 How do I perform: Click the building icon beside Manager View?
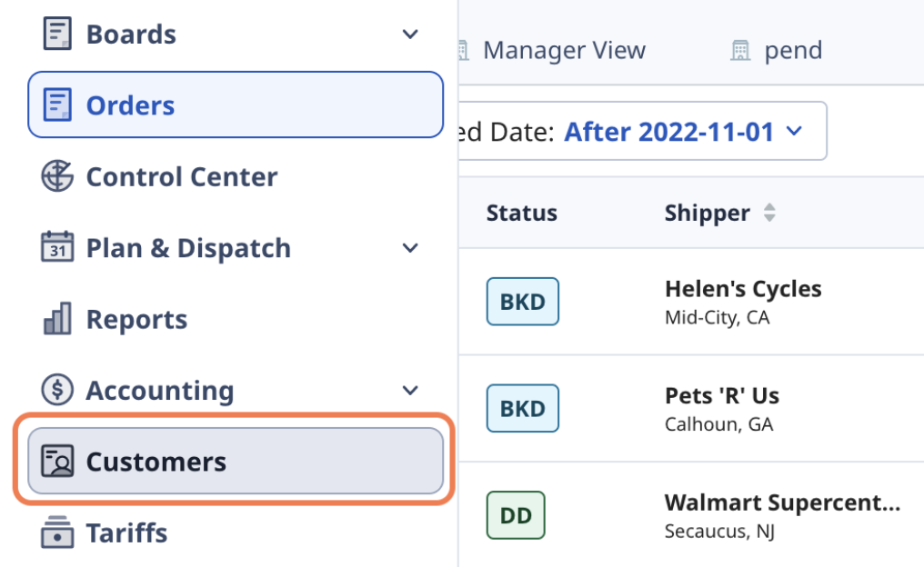464,50
